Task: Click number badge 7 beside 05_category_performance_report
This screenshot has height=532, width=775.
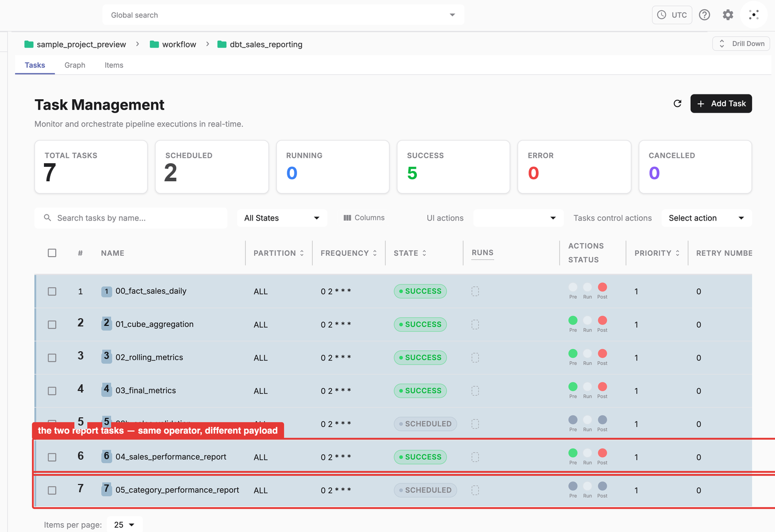Action: [x=106, y=489]
